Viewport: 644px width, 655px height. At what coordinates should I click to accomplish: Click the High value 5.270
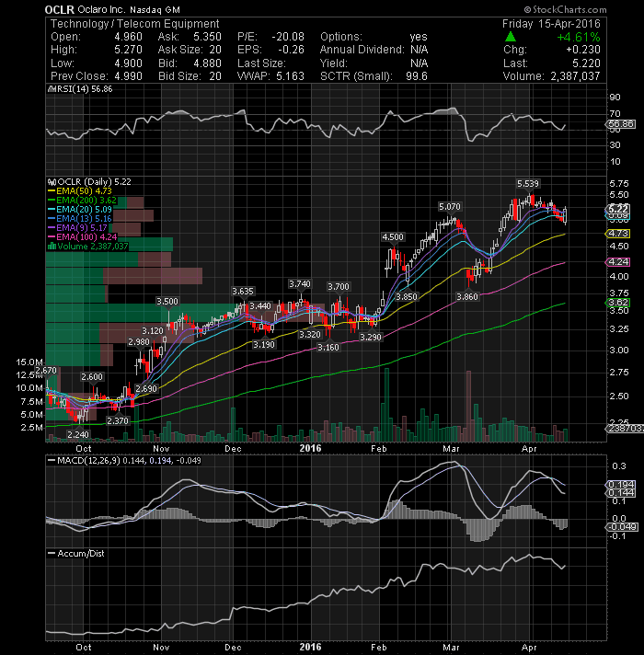pyautogui.click(x=128, y=50)
